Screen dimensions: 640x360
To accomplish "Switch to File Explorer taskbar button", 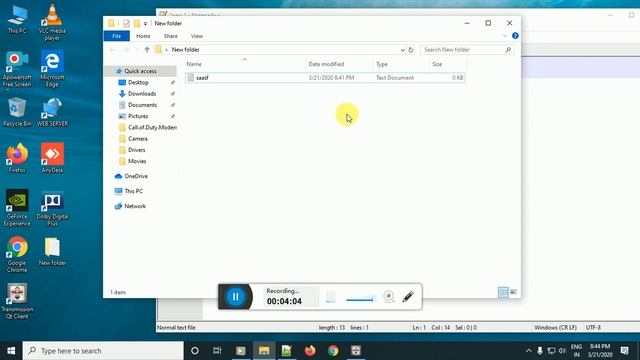I will coord(264,351).
